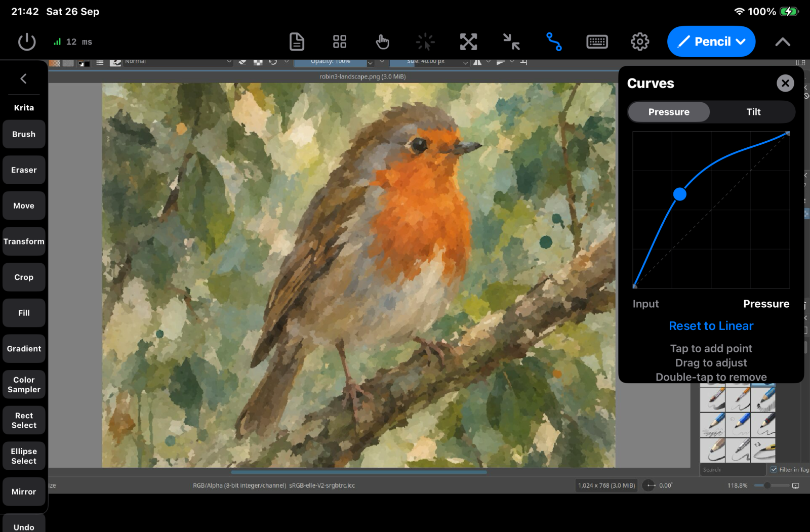Show the on-screen keyboard
The image size is (810, 532).
(597, 42)
